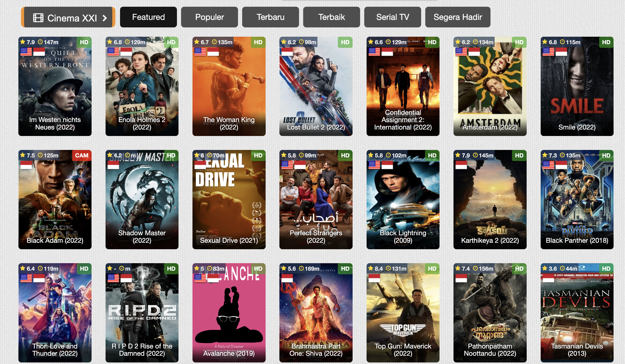Open the Black Panther (2018) poster
Viewport: 625px width, 364px height.
[x=577, y=200]
